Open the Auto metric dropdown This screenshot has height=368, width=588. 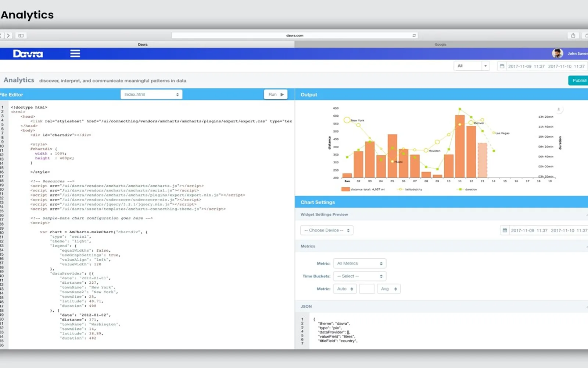click(x=345, y=289)
